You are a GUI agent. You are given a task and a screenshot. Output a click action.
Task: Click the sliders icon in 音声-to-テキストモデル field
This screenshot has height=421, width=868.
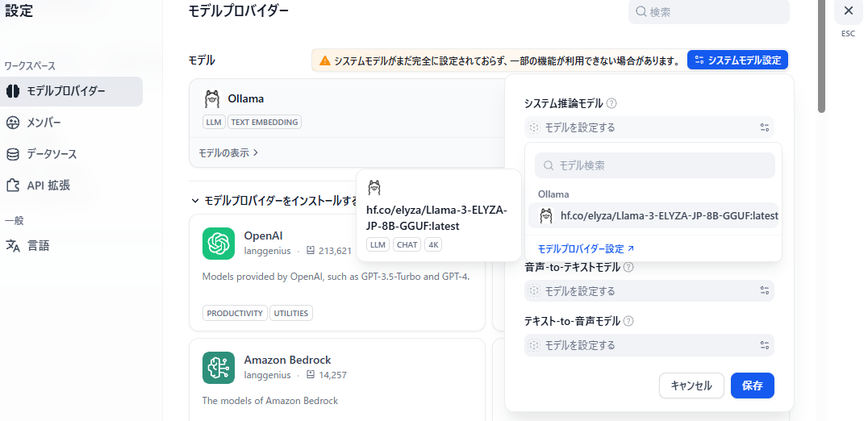coord(765,291)
